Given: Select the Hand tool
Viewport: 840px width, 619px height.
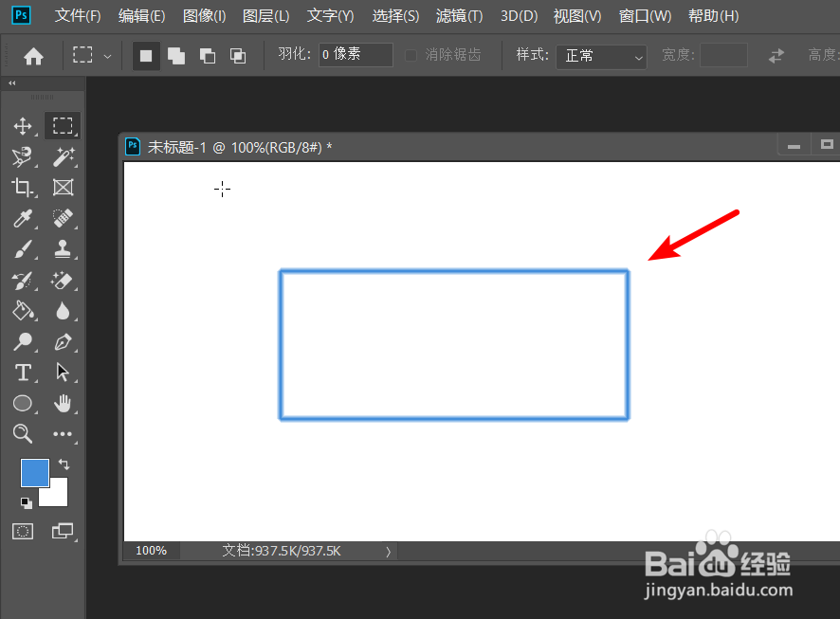Looking at the screenshot, I should [64, 403].
